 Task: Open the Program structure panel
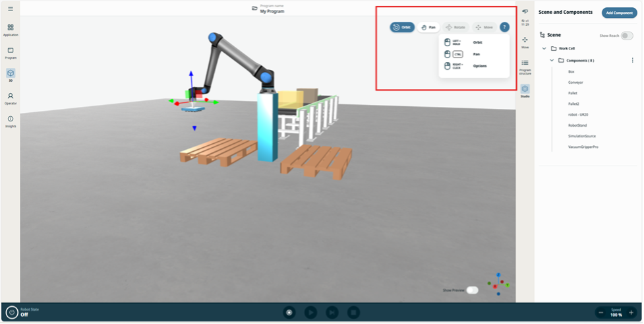(x=525, y=65)
